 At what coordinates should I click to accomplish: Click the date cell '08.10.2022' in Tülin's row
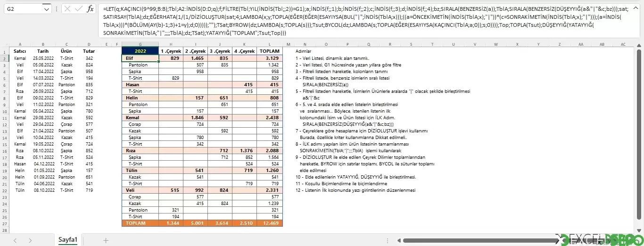43,190
